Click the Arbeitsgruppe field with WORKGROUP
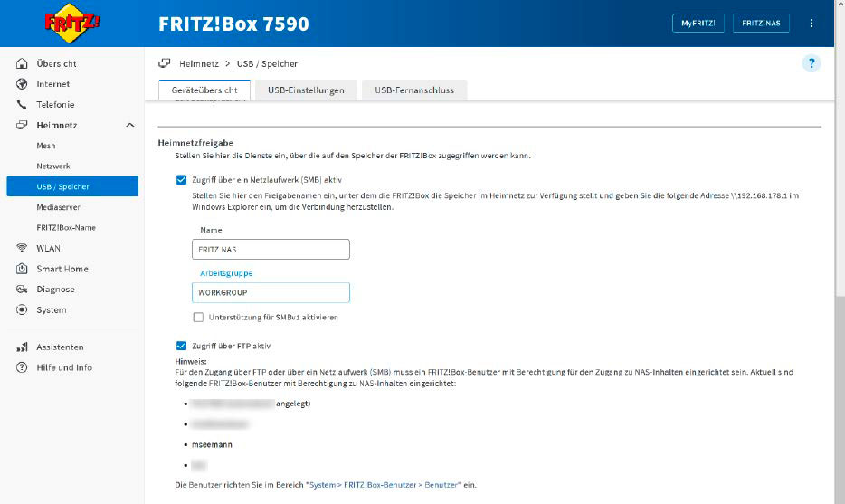 [271, 292]
